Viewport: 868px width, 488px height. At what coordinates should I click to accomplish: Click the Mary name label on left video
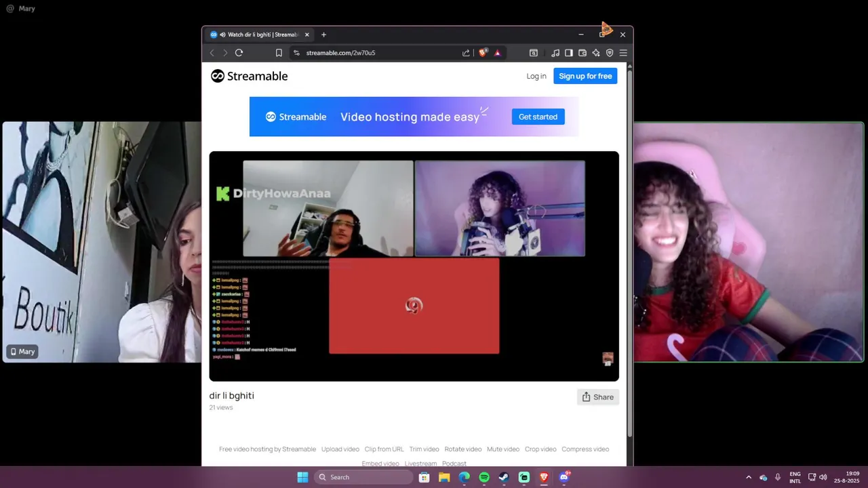point(22,351)
